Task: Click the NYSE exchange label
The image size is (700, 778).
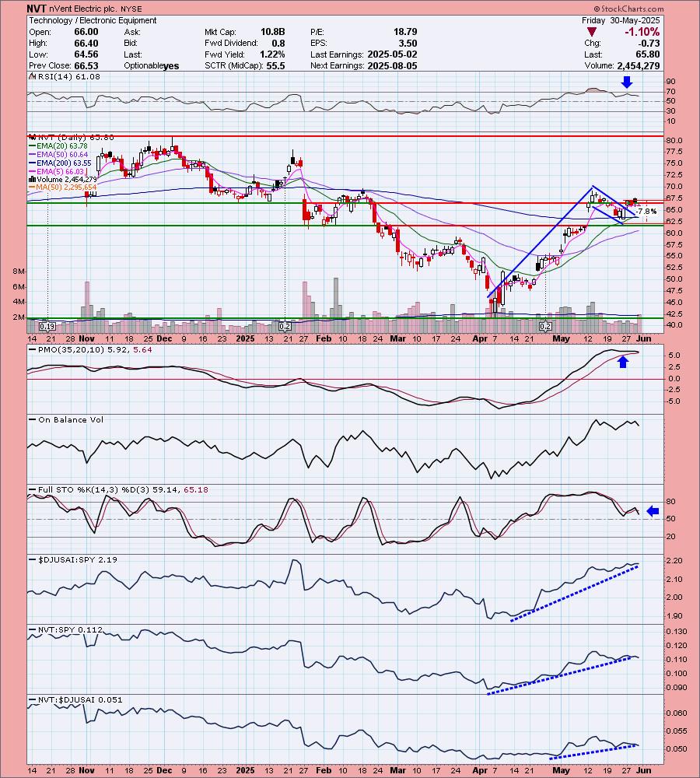Action: (131, 9)
